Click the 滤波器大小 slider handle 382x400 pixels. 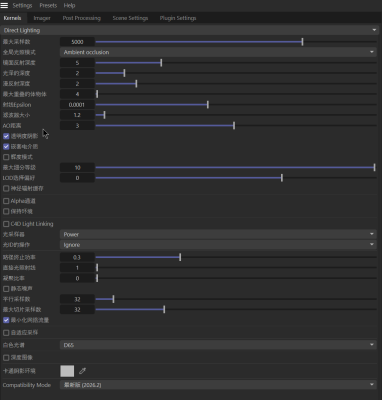click(x=104, y=115)
